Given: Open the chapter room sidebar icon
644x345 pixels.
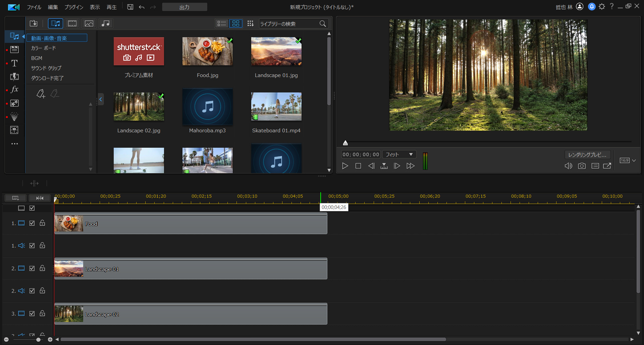Looking at the screenshot, I should 14,130.
